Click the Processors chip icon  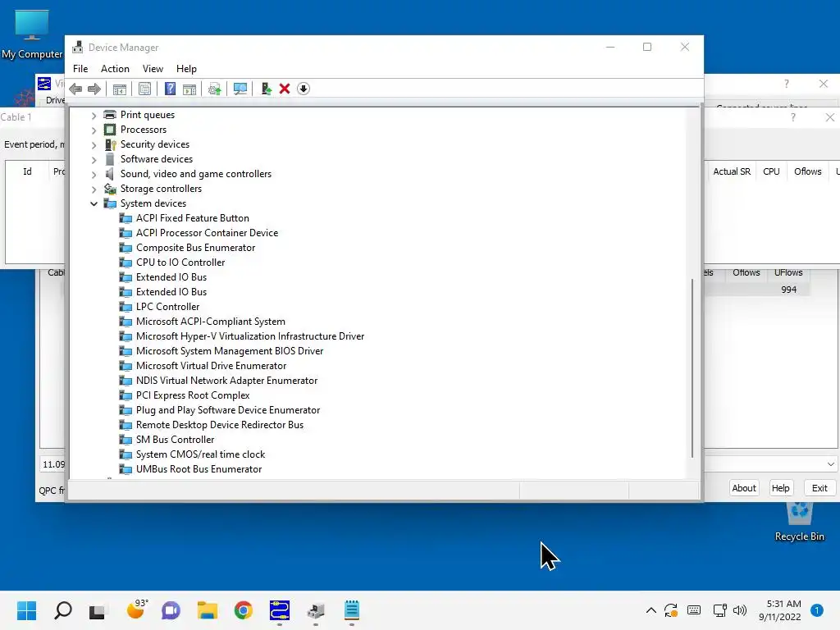tap(110, 130)
